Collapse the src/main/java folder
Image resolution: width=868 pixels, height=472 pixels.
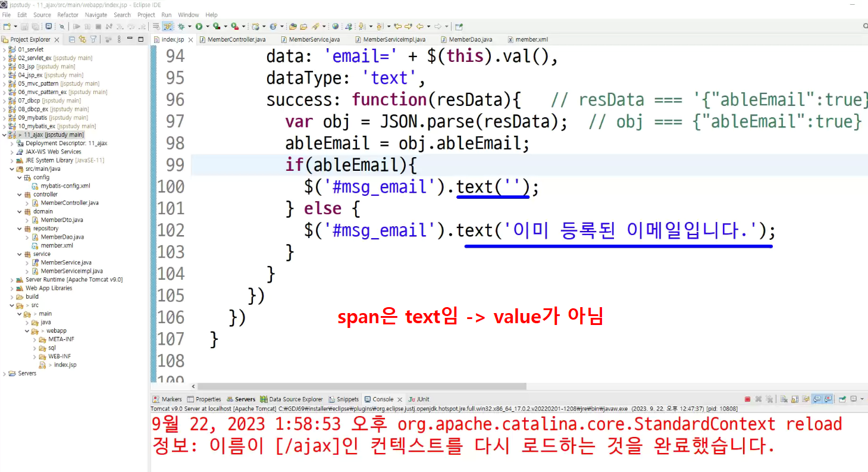pyautogui.click(x=11, y=169)
